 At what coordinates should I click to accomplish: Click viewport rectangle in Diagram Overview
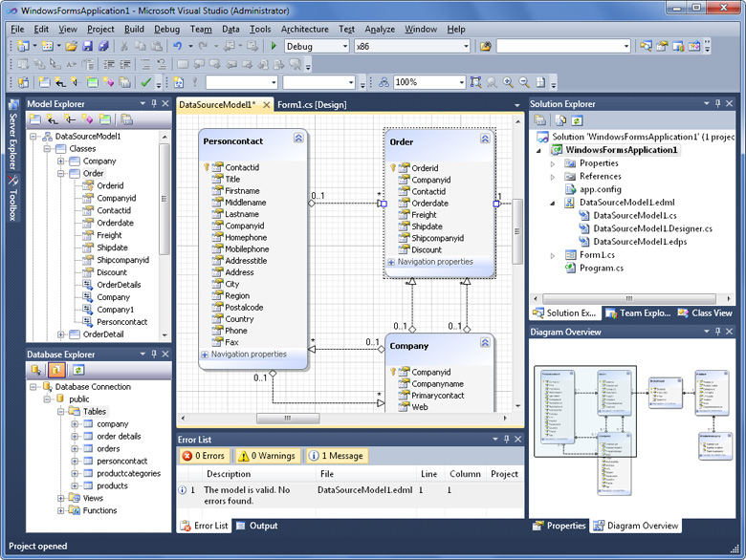coord(585,411)
